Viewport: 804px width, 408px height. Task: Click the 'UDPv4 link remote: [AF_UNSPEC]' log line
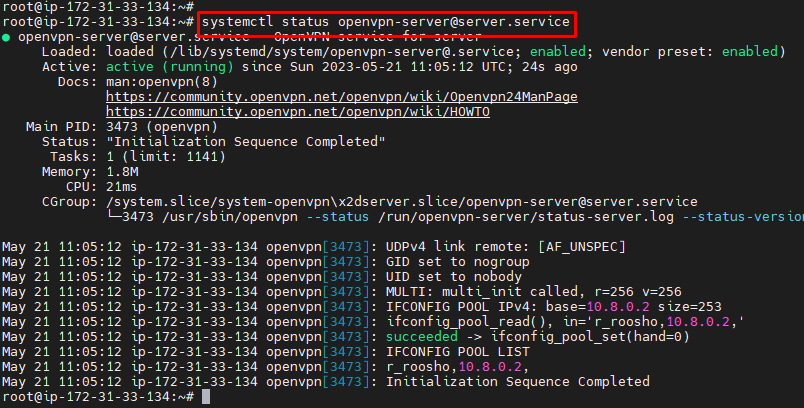314,247
